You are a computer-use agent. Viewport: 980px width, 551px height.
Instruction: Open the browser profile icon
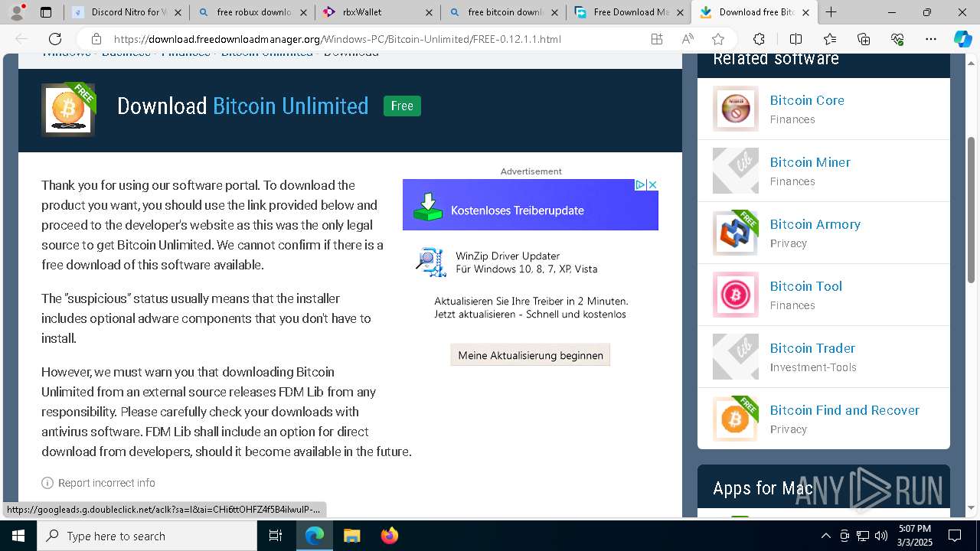click(x=17, y=12)
